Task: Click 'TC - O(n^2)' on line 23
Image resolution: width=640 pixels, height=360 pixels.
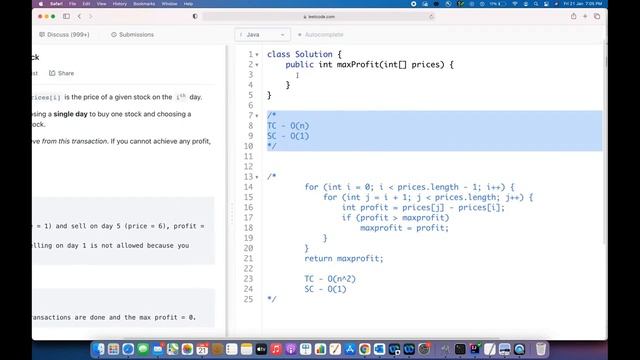Action: pos(330,279)
